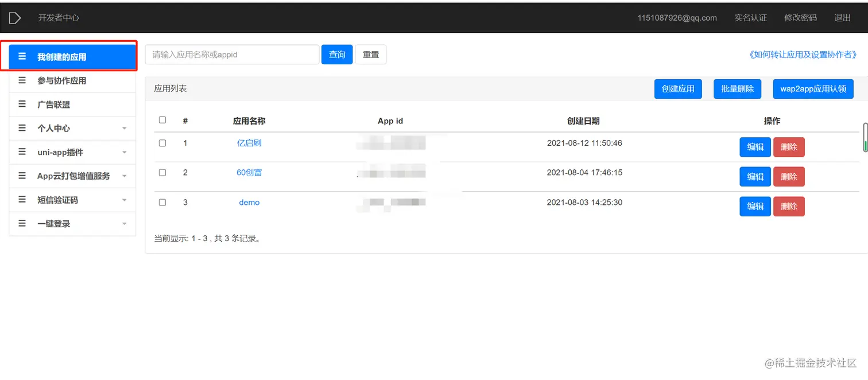Select the 我创建的应用 sidebar item

click(72, 57)
